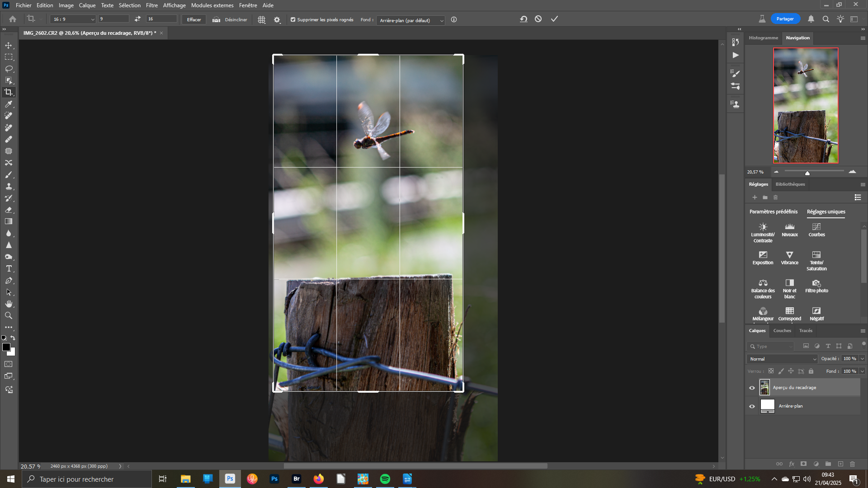The width and height of the screenshot is (868, 488).
Task: Open the Normal blend mode dropdown
Action: tap(782, 359)
